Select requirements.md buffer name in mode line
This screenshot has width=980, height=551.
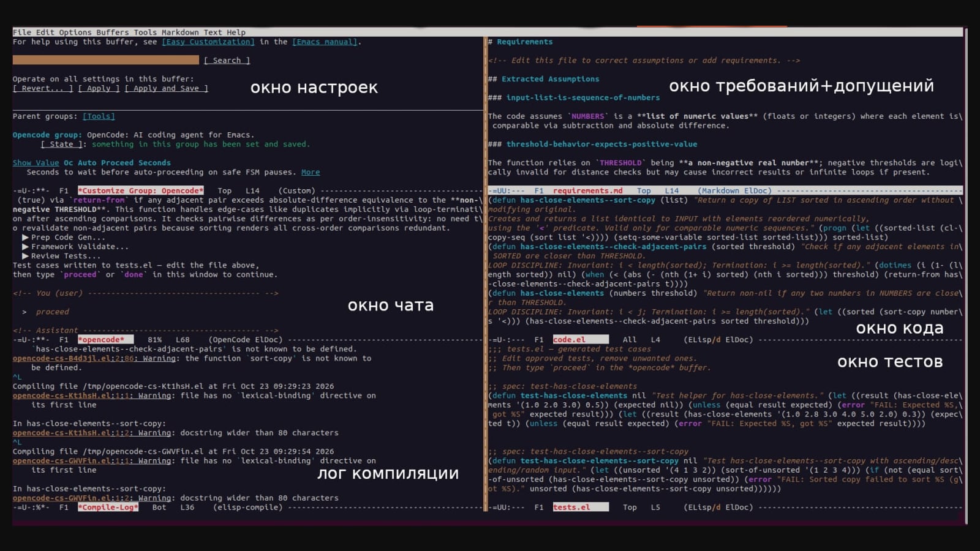click(587, 191)
